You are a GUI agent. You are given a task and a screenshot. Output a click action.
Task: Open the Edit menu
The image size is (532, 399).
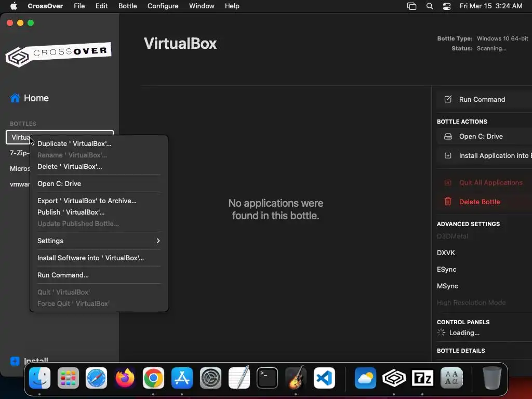point(101,6)
